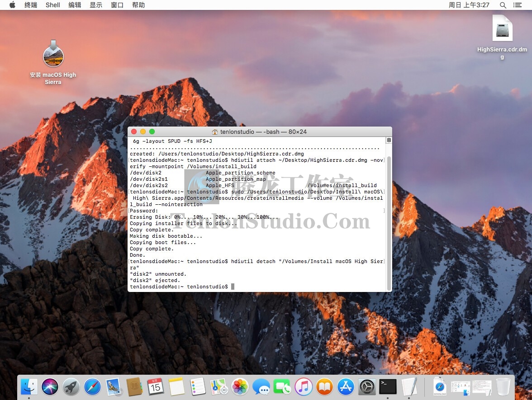Open the Apple menu
This screenshot has height=400, width=532.
point(12,5)
